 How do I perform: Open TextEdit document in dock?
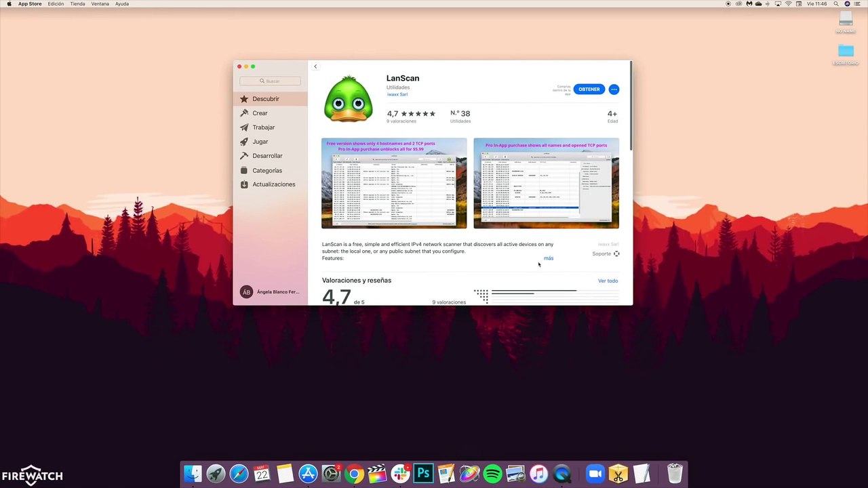[x=641, y=474]
